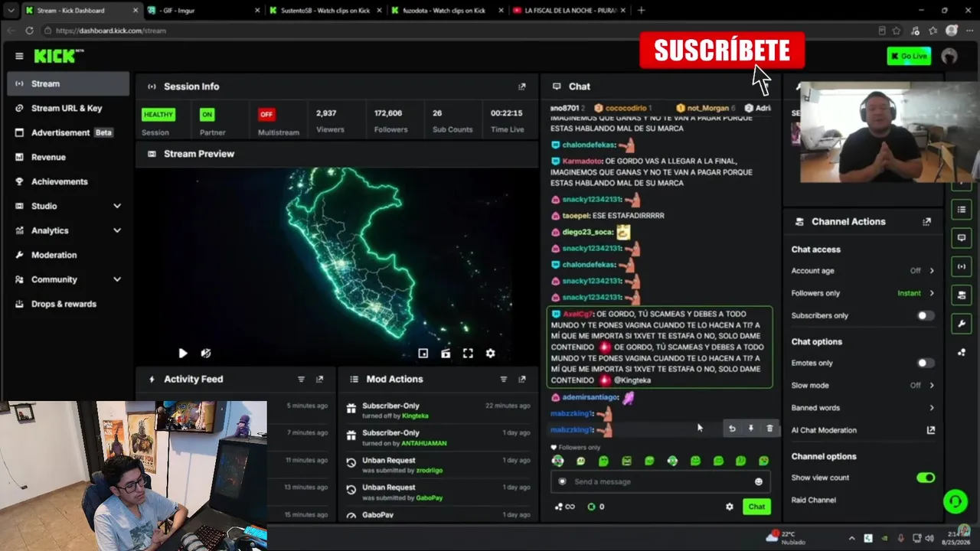Filter the Mod Actions list
Viewport: 980px width, 551px height.
tap(503, 379)
